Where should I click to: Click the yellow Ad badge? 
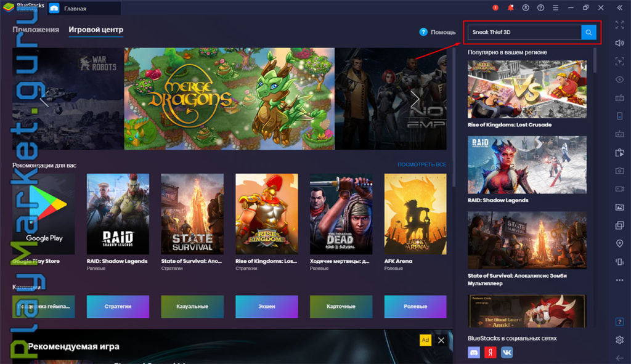coord(425,340)
